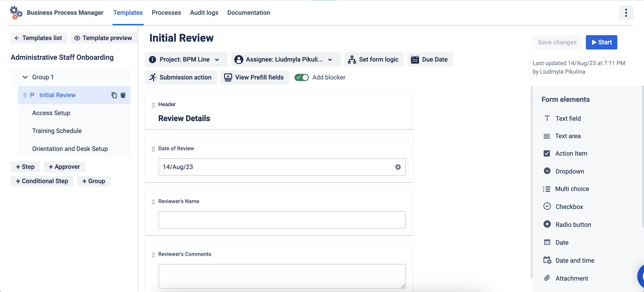Add a Checkbox form element

[569, 207]
